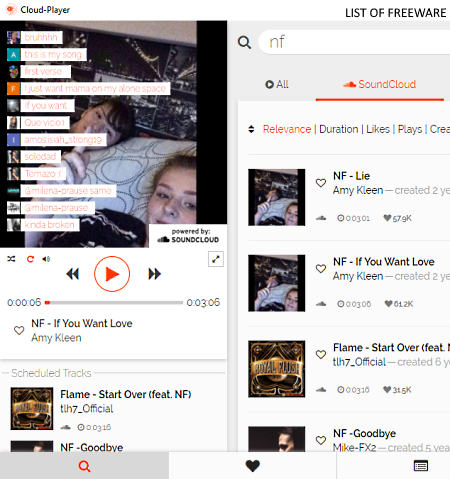Switch to the SoundCloud tab
Image resolution: width=450 pixels, height=479 pixels.
380,84
